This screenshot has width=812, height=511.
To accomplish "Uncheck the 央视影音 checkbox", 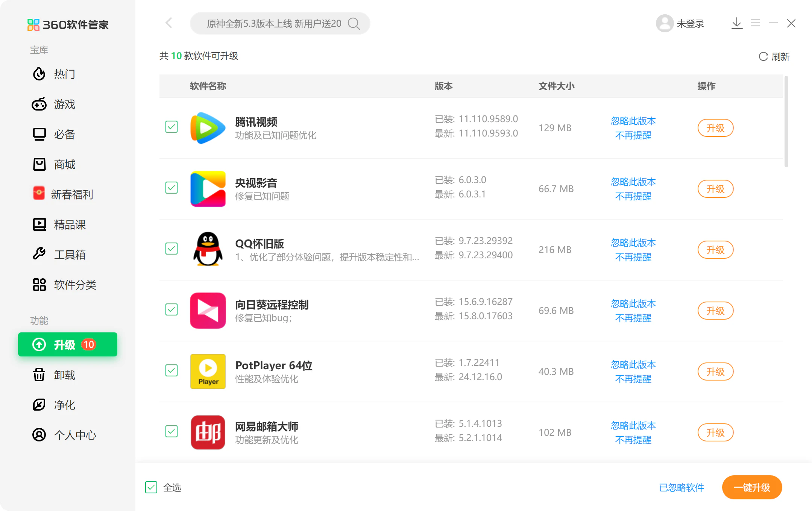I will [x=172, y=188].
